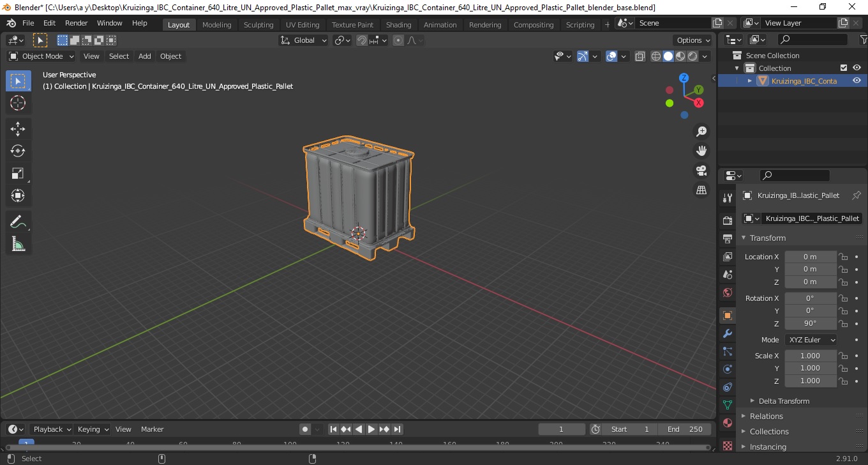This screenshot has width=868, height=465.
Task: Uncheck the Collection exclude checkbox
Action: click(844, 68)
